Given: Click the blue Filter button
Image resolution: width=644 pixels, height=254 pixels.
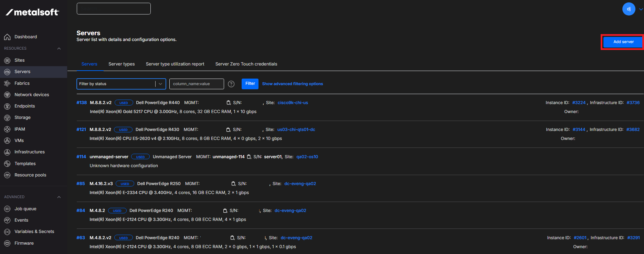Looking at the screenshot, I should point(250,84).
